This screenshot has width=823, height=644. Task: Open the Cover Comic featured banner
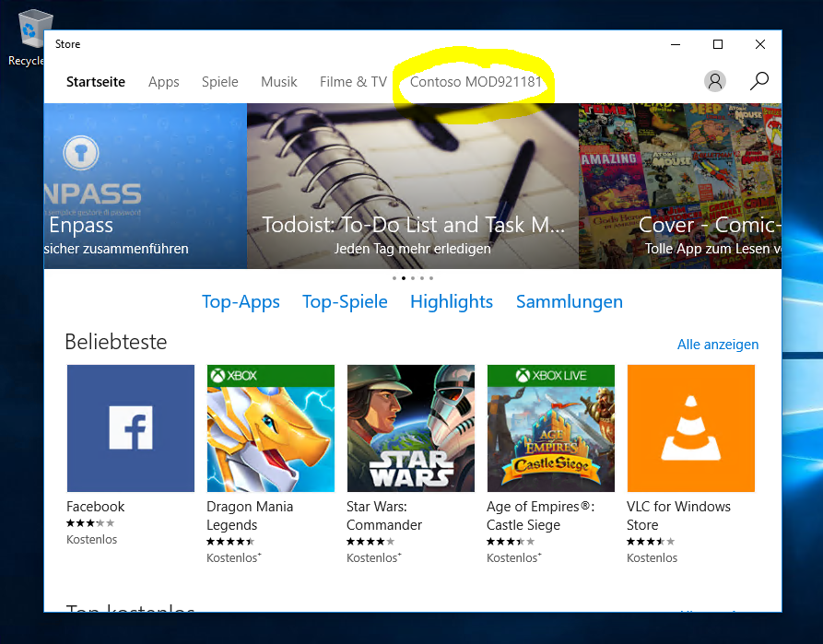[x=680, y=186]
